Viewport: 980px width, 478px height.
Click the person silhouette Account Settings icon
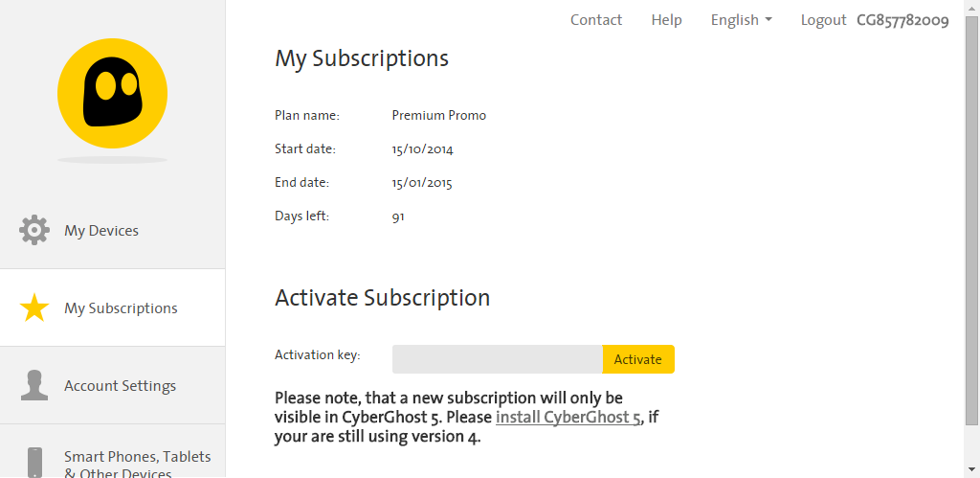coord(34,385)
